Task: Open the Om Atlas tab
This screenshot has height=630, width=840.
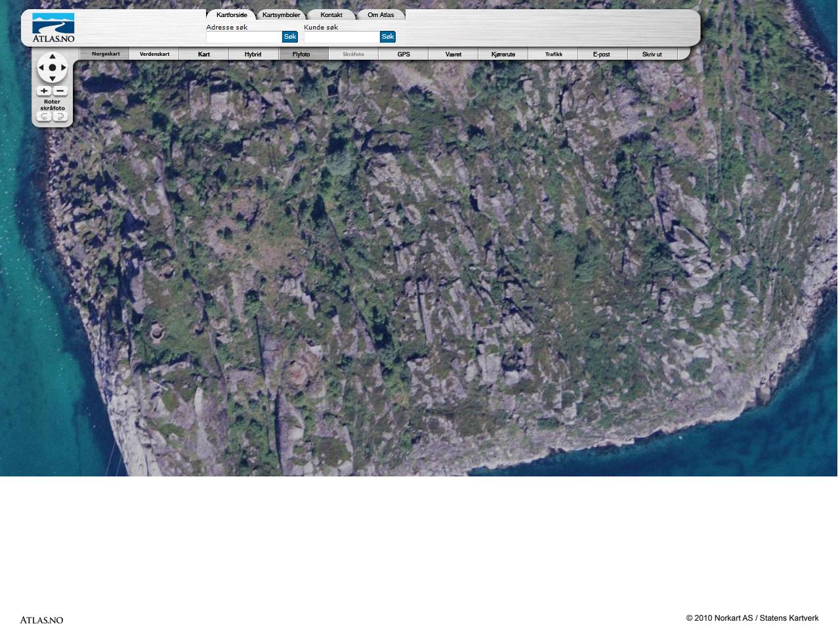Action: pos(381,15)
